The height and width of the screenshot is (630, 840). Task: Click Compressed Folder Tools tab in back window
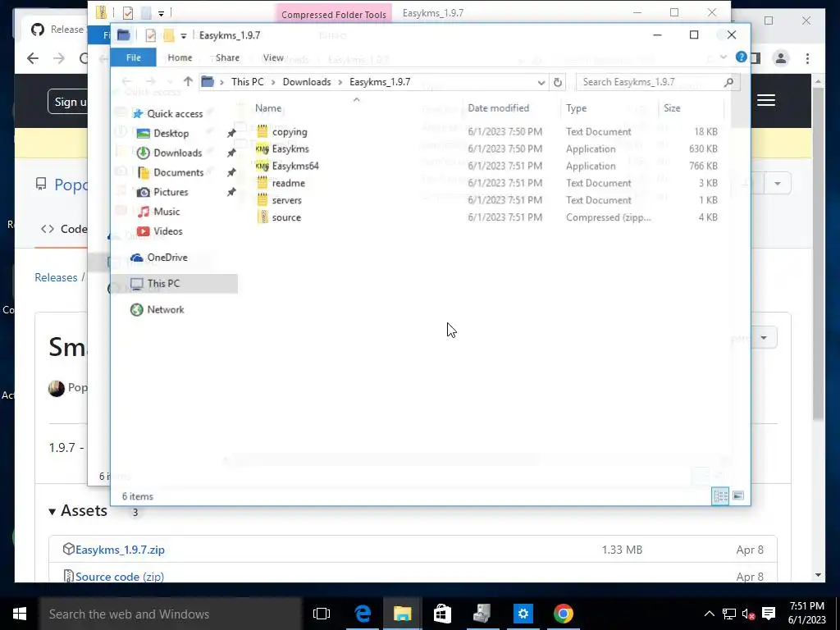click(334, 15)
